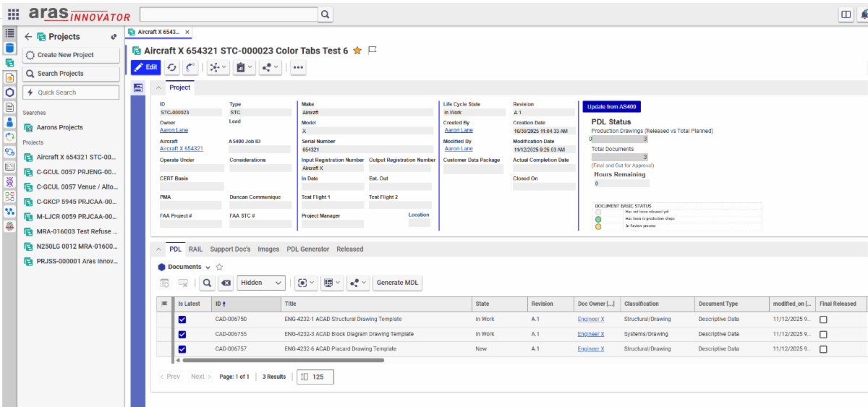Check Final Released for the CAD-006750 row

823,319
